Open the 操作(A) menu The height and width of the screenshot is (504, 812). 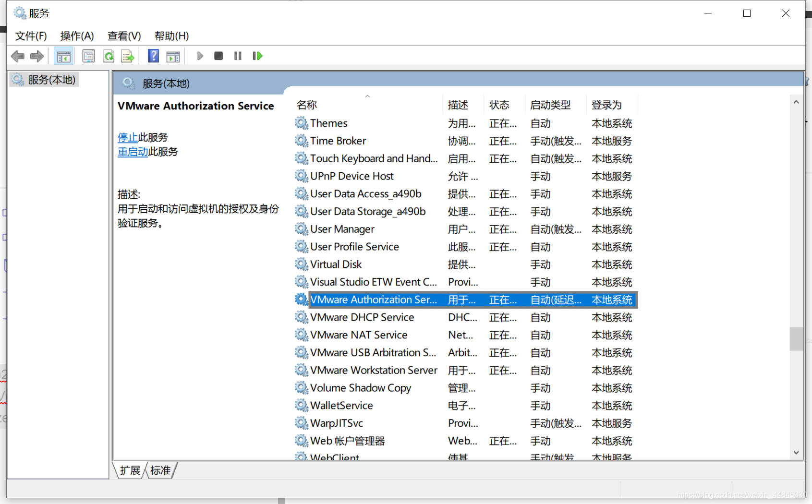pyautogui.click(x=77, y=36)
